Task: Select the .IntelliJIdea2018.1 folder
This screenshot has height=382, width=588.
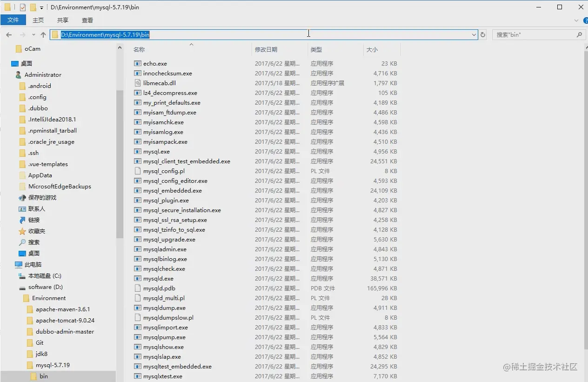Action: (52, 120)
